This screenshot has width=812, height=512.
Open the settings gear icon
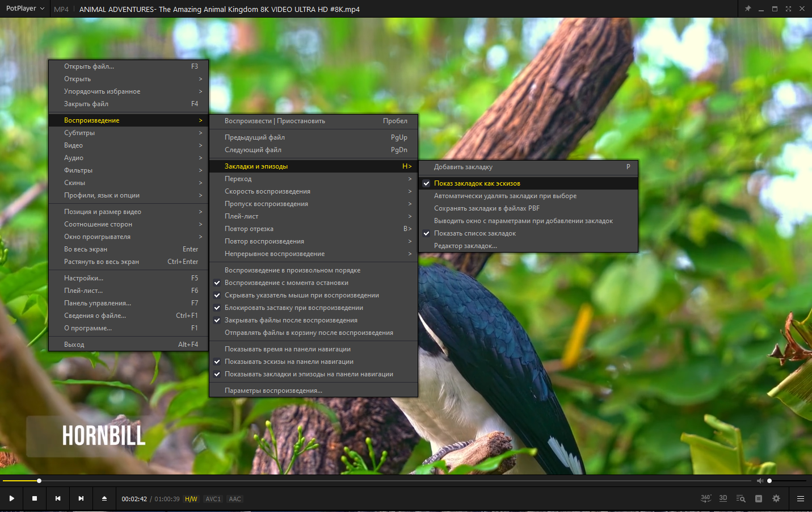pos(776,498)
